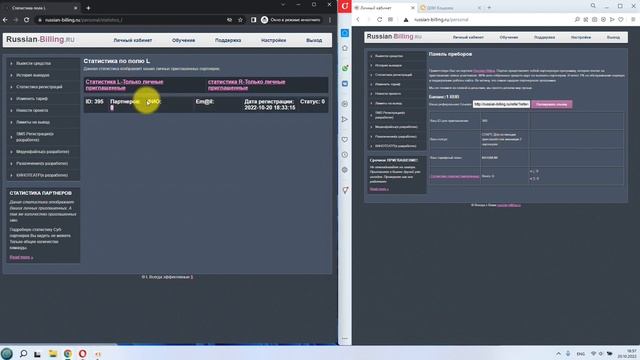640x360 pixels.
Task: Open settings gear in Opera sidebar
Action: (x=345, y=170)
